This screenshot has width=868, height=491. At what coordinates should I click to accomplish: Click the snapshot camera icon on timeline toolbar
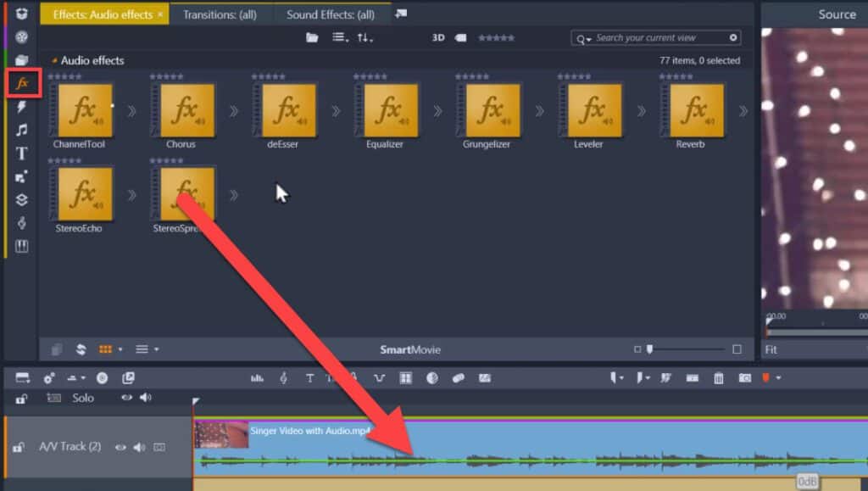pos(746,378)
